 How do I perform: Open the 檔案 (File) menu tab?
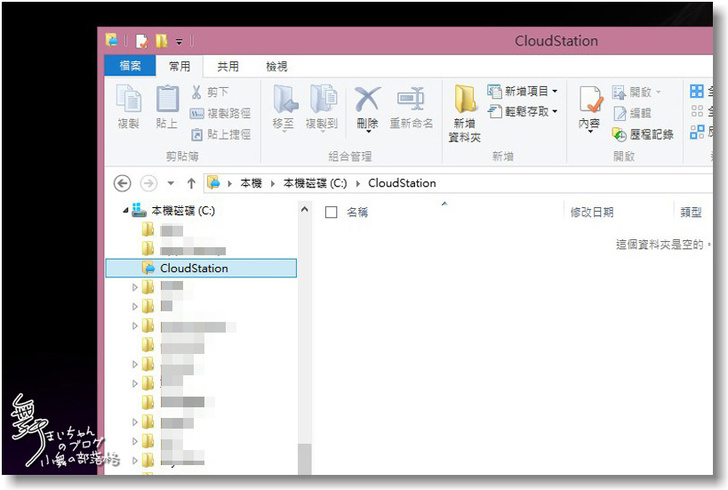pyautogui.click(x=129, y=66)
